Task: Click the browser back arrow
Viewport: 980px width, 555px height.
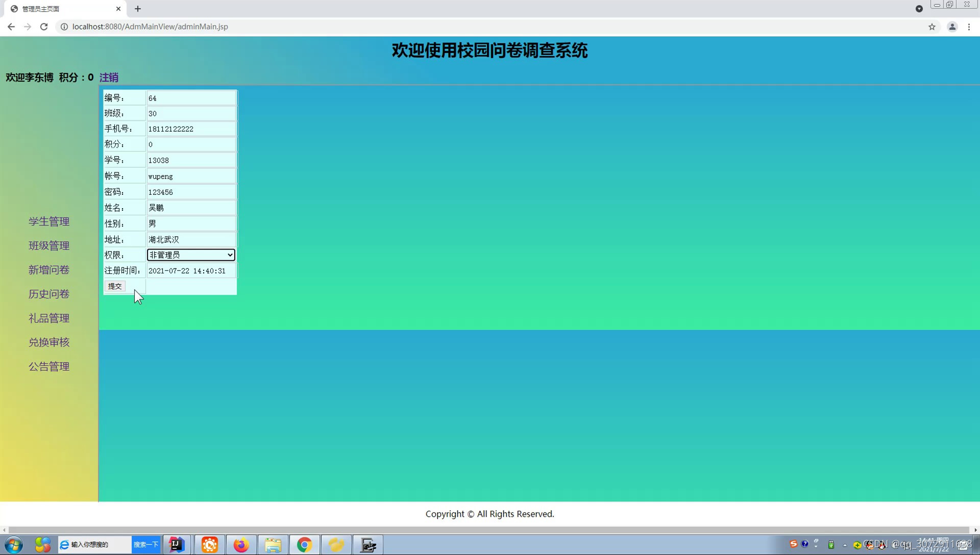Action: (11, 27)
